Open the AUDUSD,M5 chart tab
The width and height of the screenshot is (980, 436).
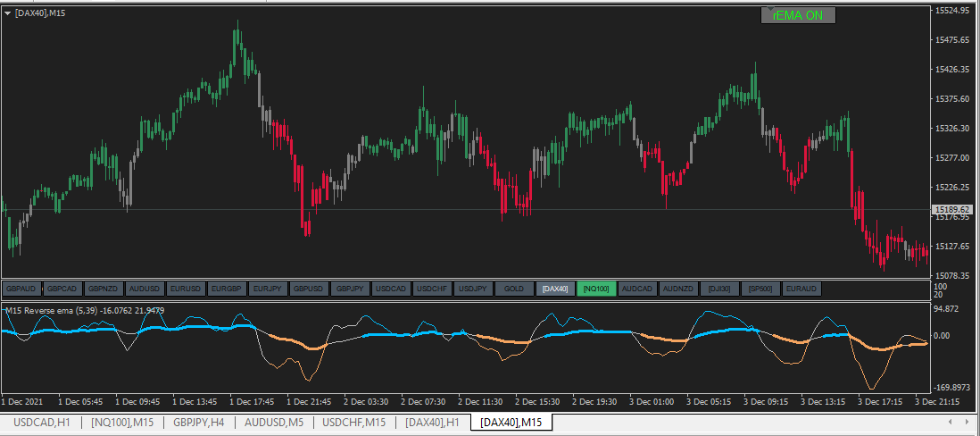274,423
